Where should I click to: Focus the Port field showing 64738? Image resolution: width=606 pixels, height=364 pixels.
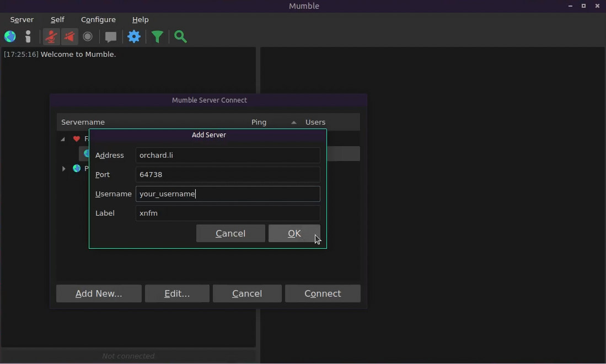click(228, 175)
